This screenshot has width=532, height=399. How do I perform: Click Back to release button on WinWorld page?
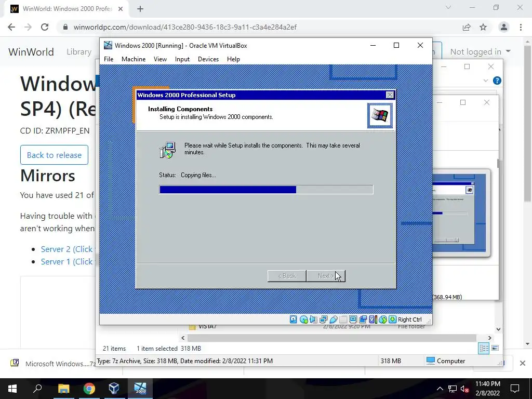tap(54, 155)
